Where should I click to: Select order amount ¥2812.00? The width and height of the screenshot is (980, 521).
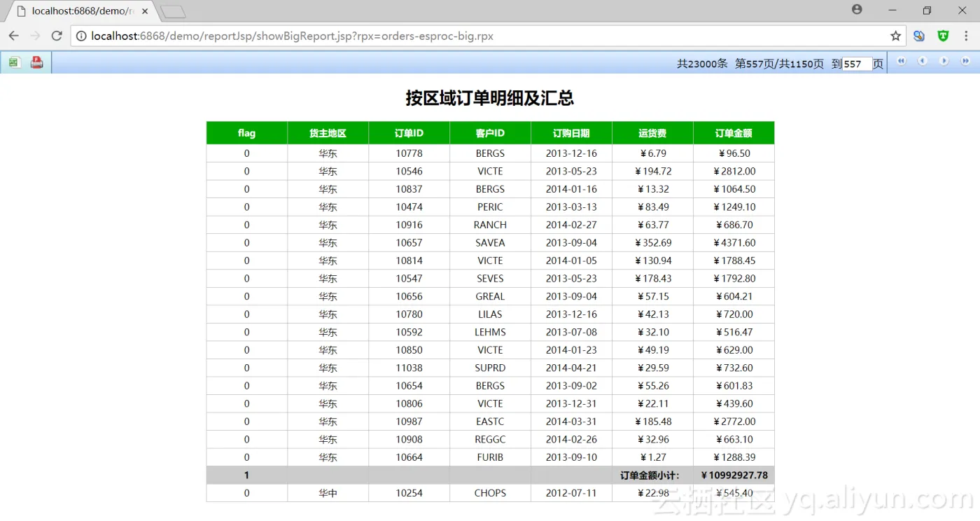(x=734, y=171)
